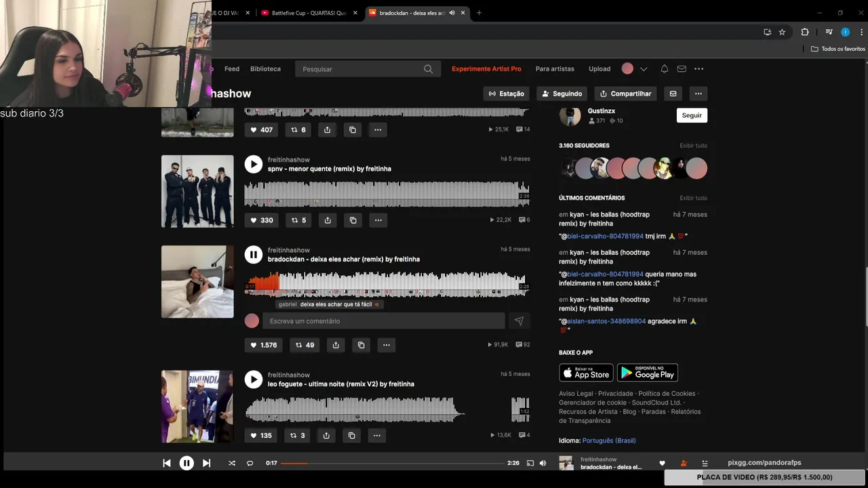
Task: Toggle shuffle in the bottom player
Action: tap(232, 463)
